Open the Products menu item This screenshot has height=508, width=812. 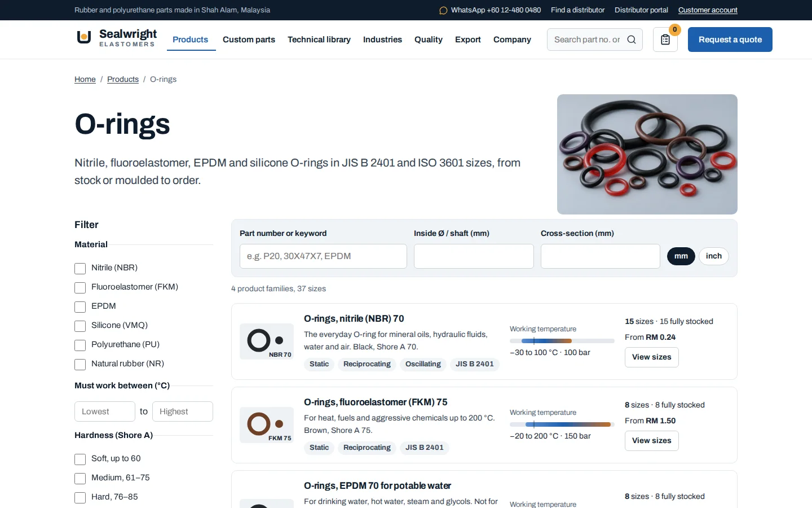tap(191, 40)
